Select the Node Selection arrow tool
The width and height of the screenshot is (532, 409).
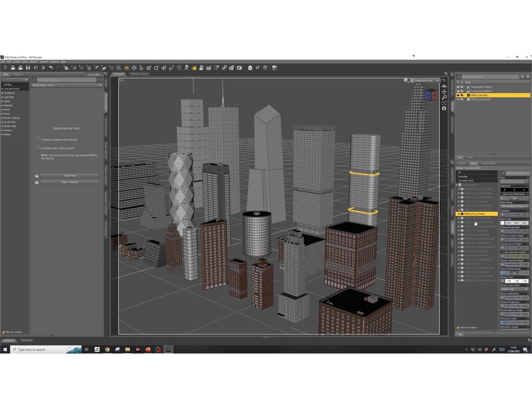(x=141, y=67)
